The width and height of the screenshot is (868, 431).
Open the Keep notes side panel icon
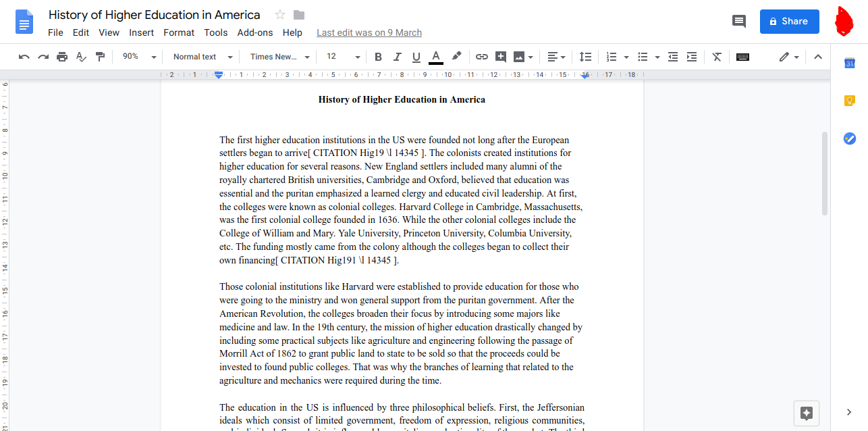(x=850, y=101)
